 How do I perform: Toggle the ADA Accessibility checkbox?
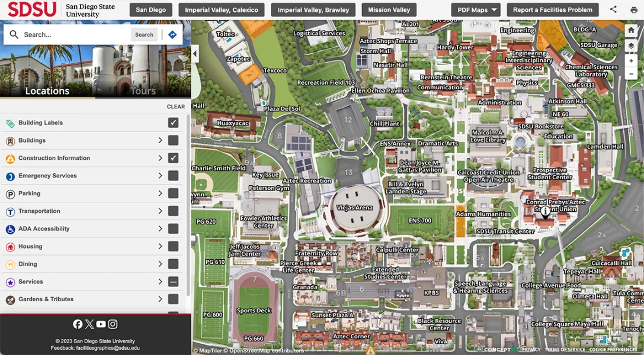click(x=174, y=228)
